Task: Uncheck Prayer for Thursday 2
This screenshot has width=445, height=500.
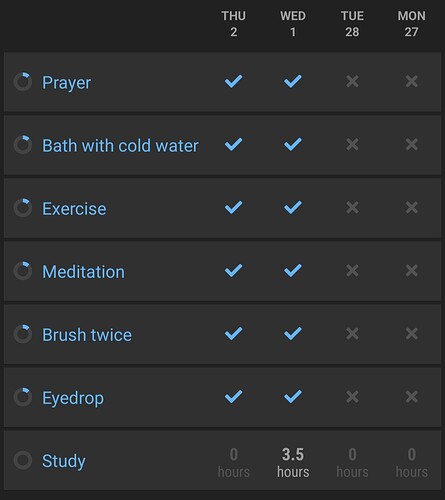Action: tap(233, 81)
